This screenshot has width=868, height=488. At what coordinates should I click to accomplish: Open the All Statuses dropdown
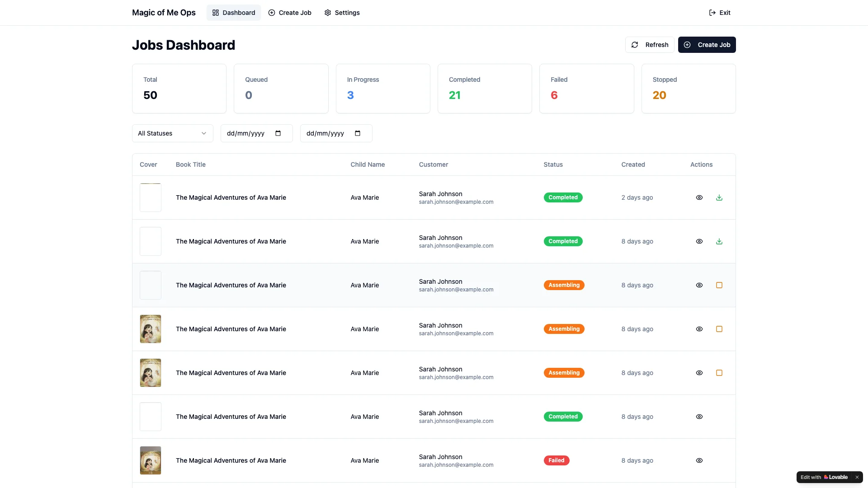(x=172, y=133)
